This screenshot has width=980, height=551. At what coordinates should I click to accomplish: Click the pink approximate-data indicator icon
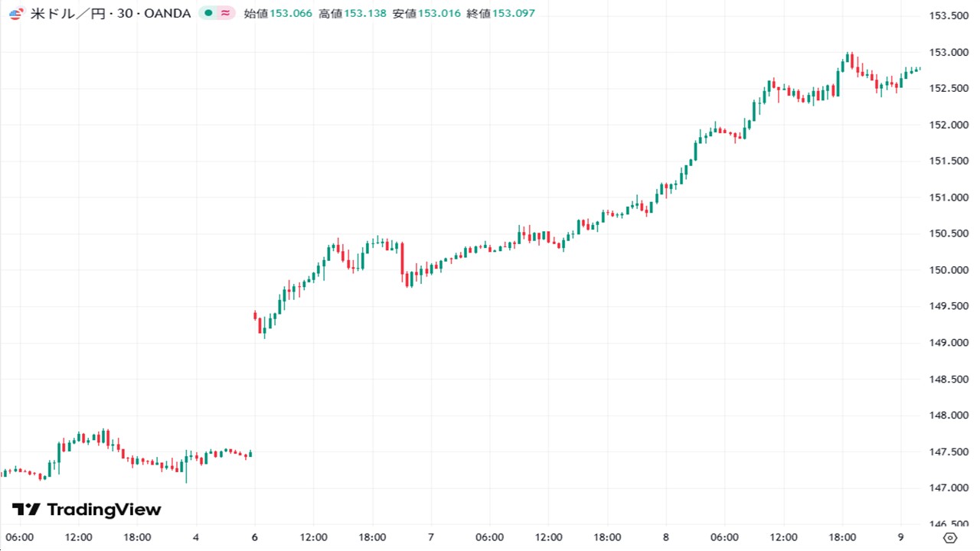[x=226, y=14]
